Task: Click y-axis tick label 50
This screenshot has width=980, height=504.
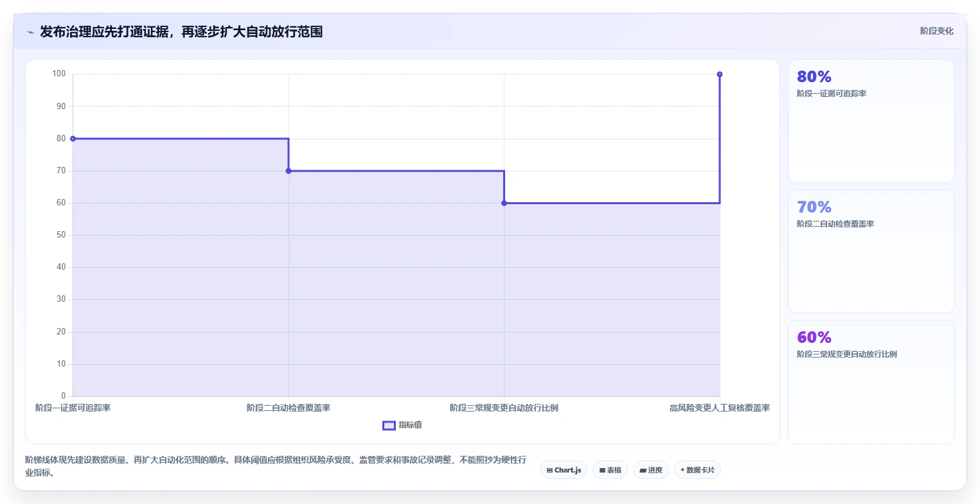Action: [x=61, y=235]
